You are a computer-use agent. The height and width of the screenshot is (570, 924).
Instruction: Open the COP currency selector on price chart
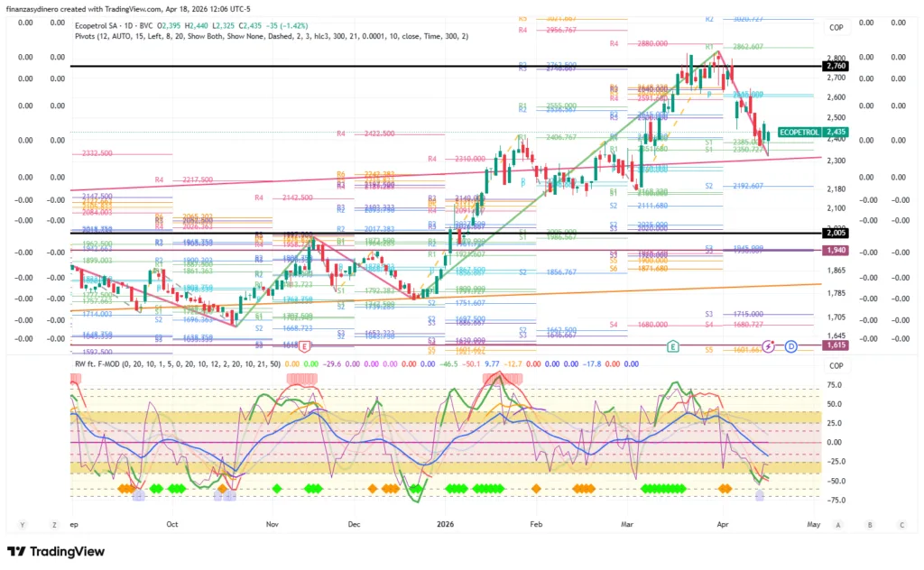pos(836,28)
